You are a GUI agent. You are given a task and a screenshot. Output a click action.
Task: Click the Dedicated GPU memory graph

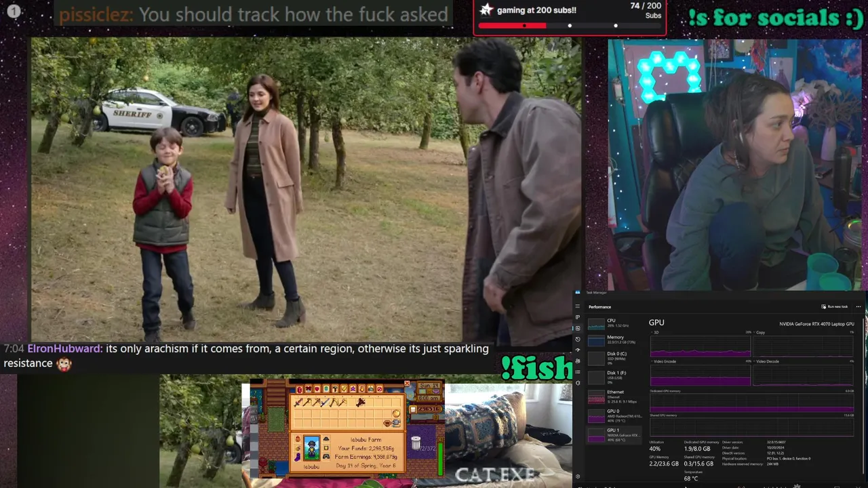point(751,403)
